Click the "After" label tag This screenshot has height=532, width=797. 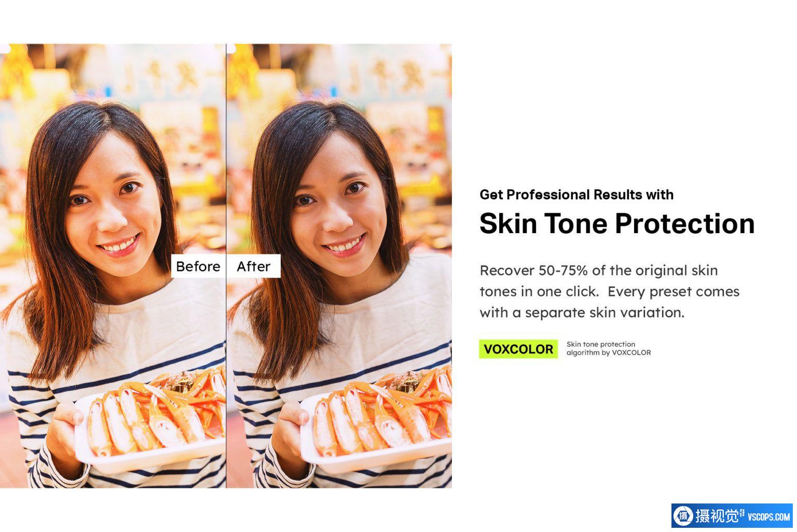click(254, 266)
